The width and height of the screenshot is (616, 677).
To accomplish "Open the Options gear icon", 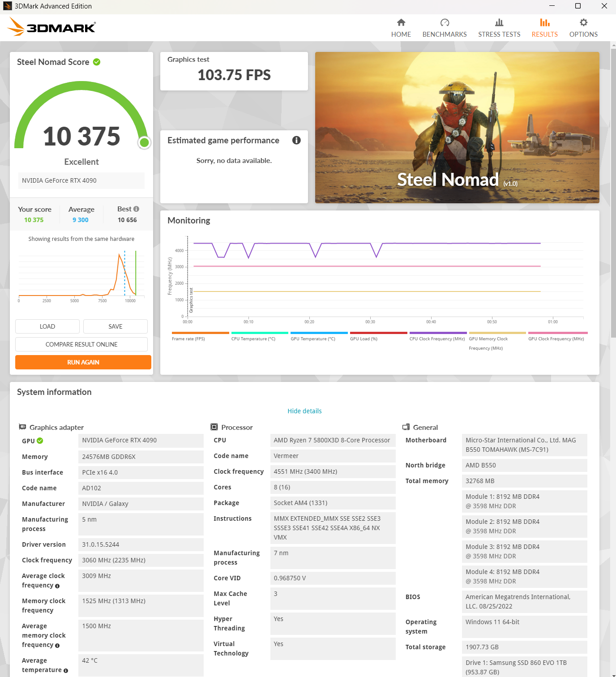I will [x=583, y=22].
